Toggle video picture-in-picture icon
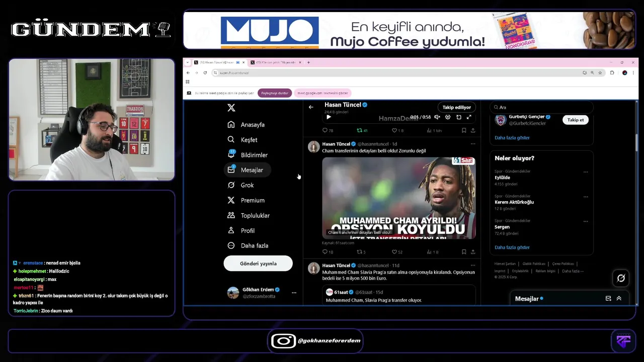Screen dimensions: 644x362 [x=458, y=117]
